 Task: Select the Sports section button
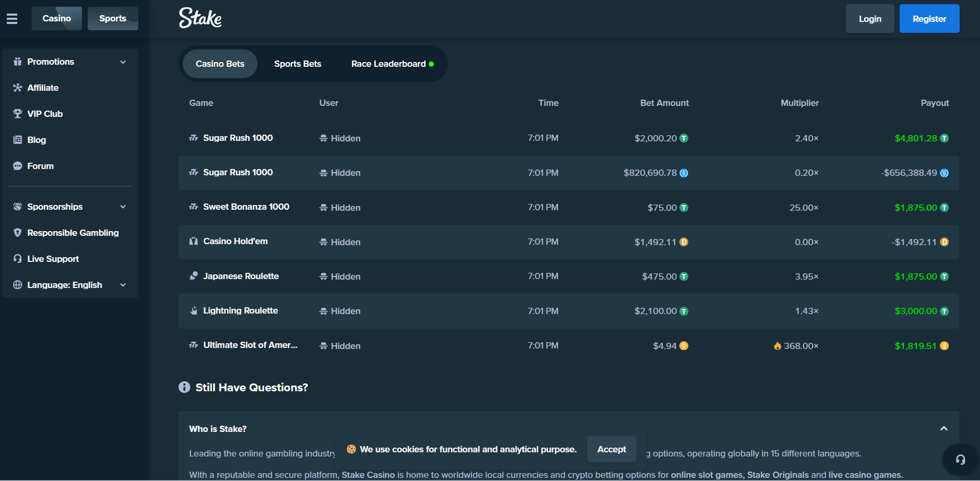(x=113, y=18)
